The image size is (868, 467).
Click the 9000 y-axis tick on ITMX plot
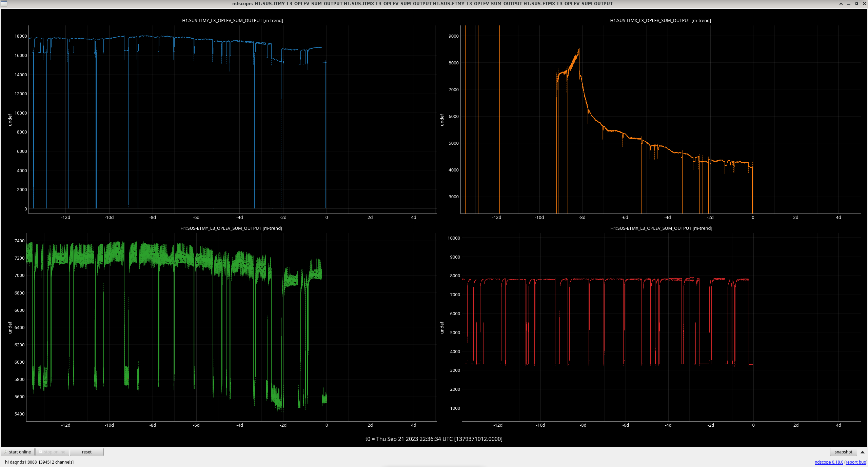[x=454, y=36]
